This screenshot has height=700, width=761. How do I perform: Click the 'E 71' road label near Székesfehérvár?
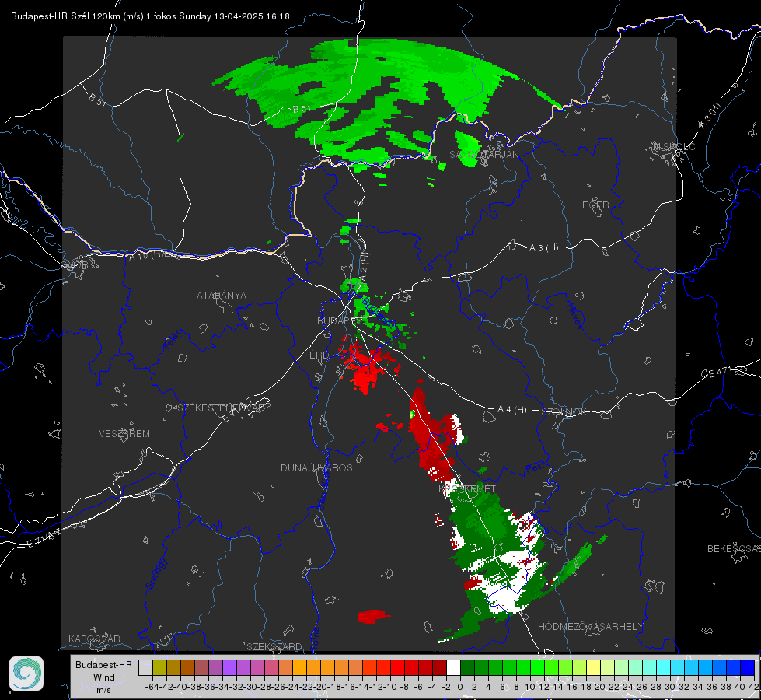click(238, 410)
